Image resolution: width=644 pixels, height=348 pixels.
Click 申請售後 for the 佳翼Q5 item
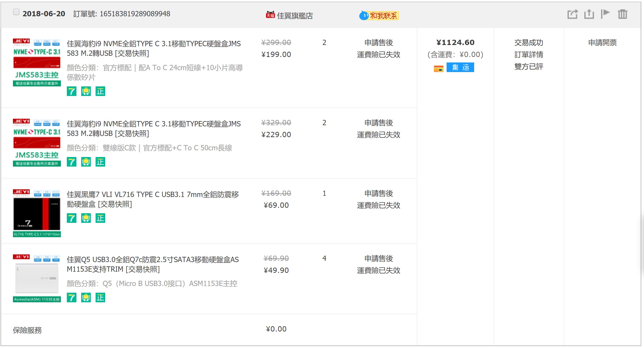tap(379, 258)
